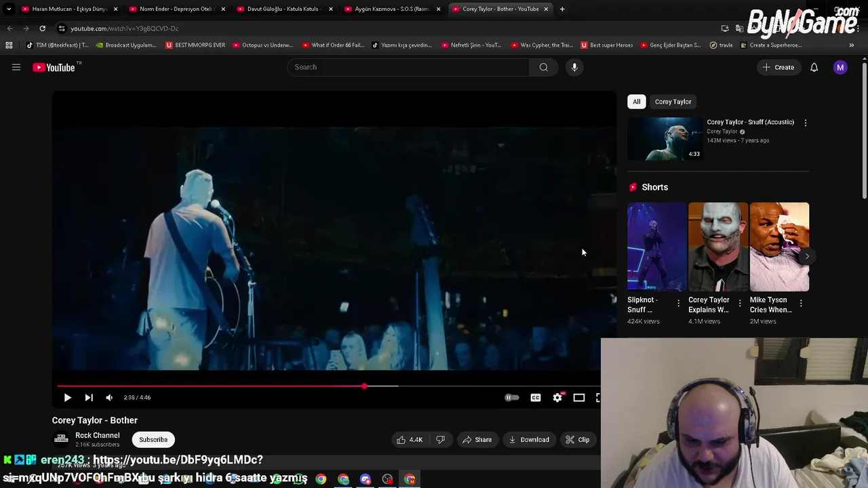This screenshot has width=868, height=488.
Task: Skip to the next video
Action: click(89, 398)
